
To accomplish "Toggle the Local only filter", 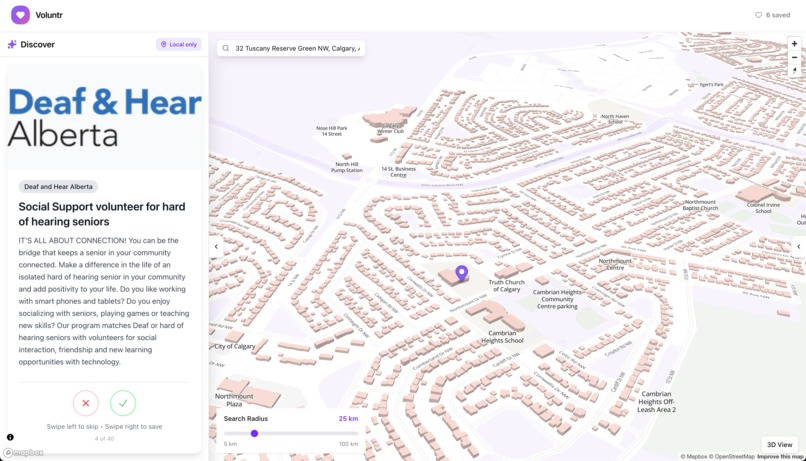I will coord(178,45).
